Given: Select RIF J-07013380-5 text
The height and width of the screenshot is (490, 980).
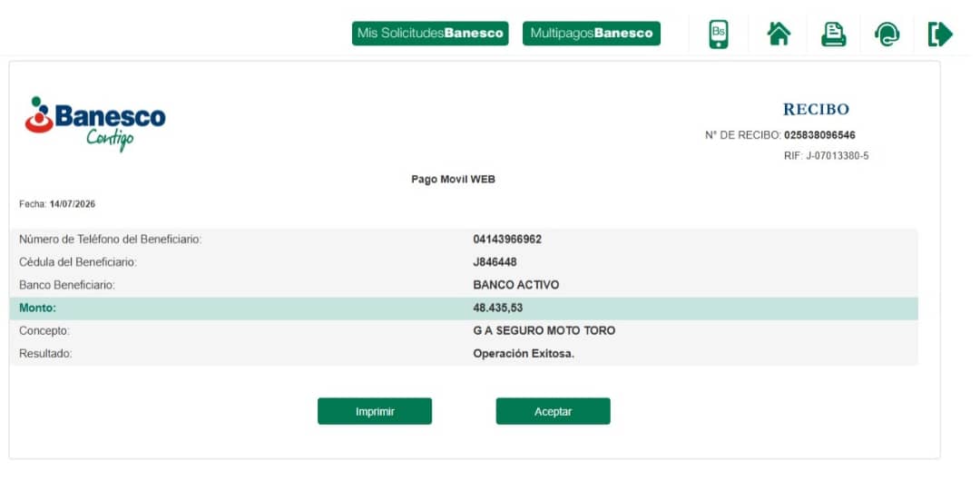Looking at the screenshot, I should pos(827,156).
